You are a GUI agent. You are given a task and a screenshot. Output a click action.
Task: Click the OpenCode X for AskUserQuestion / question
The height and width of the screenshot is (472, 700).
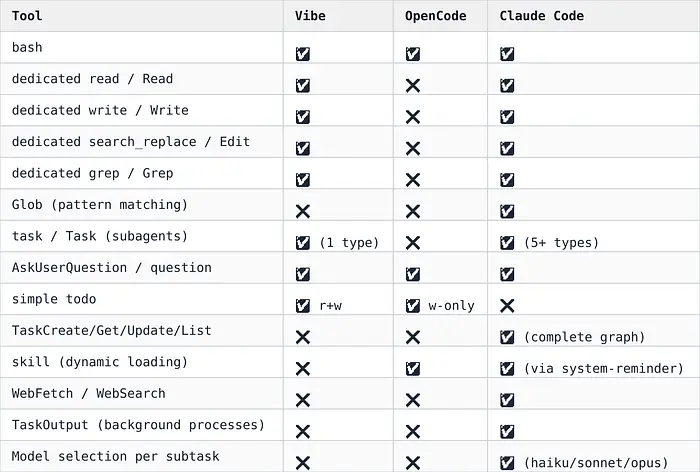click(x=413, y=274)
